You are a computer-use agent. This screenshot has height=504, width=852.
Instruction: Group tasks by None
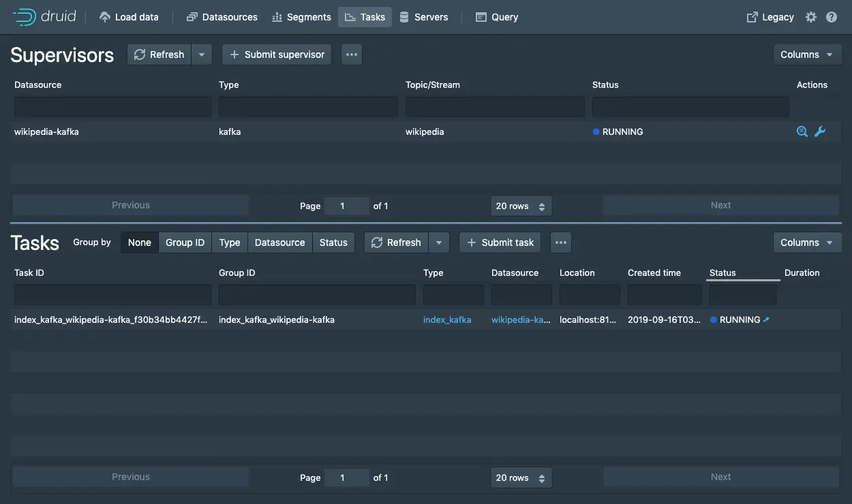pos(140,242)
